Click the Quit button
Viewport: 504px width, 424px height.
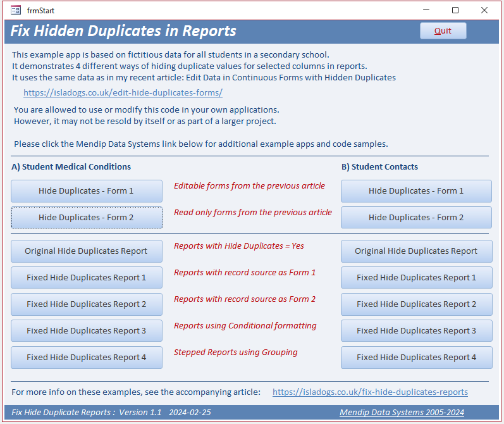(x=443, y=31)
